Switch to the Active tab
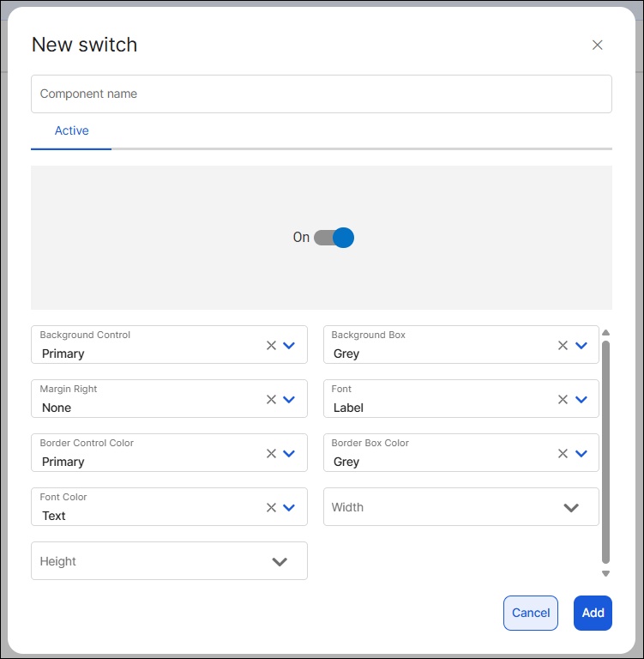Image resolution: width=644 pixels, height=659 pixels. click(71, 131)
